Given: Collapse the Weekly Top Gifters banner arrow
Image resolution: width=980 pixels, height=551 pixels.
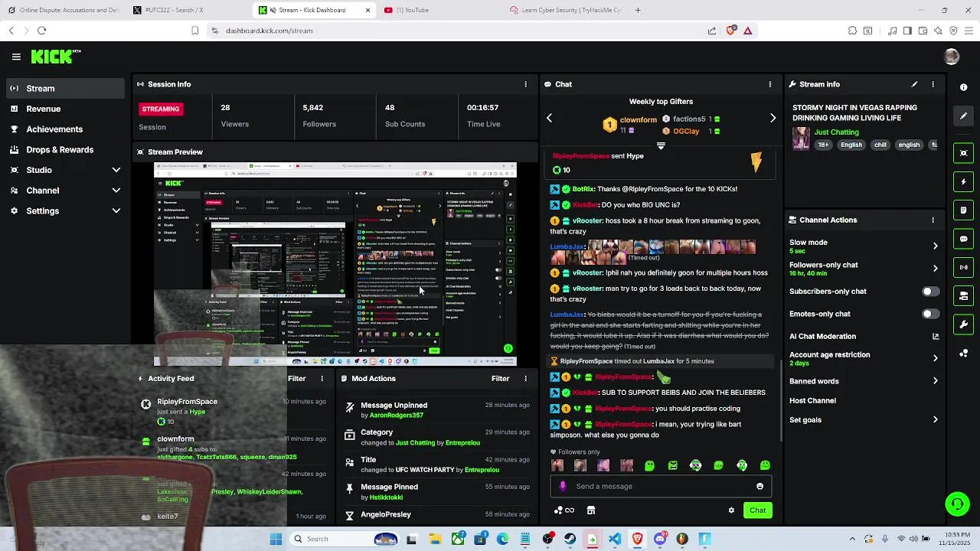Looking at the screenshot, I should (x=661, y=146).
